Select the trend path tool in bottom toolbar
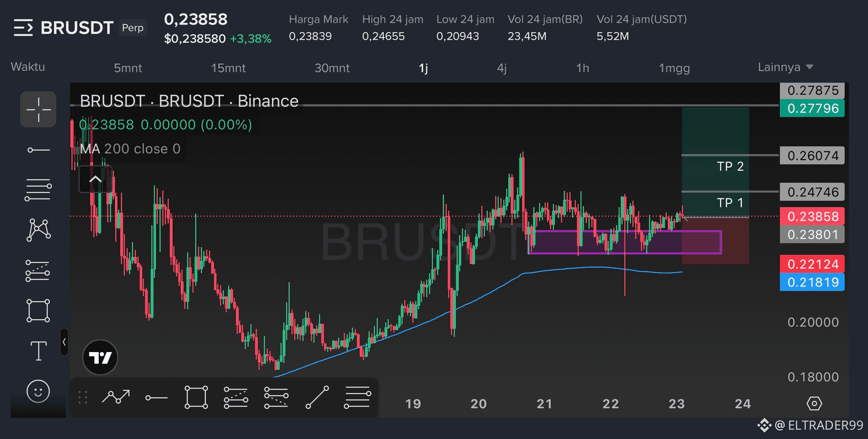Screen dimensions: 868x439 point(116,397)
